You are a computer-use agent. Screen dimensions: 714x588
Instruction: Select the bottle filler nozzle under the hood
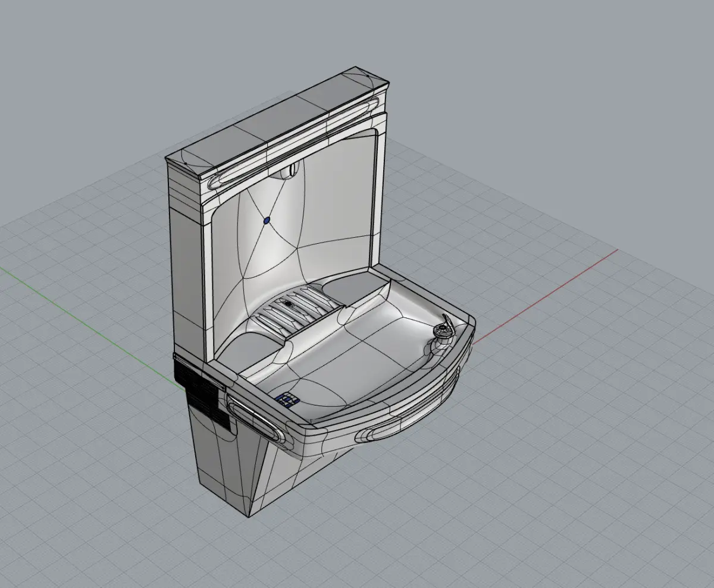(x=287, y=170)
